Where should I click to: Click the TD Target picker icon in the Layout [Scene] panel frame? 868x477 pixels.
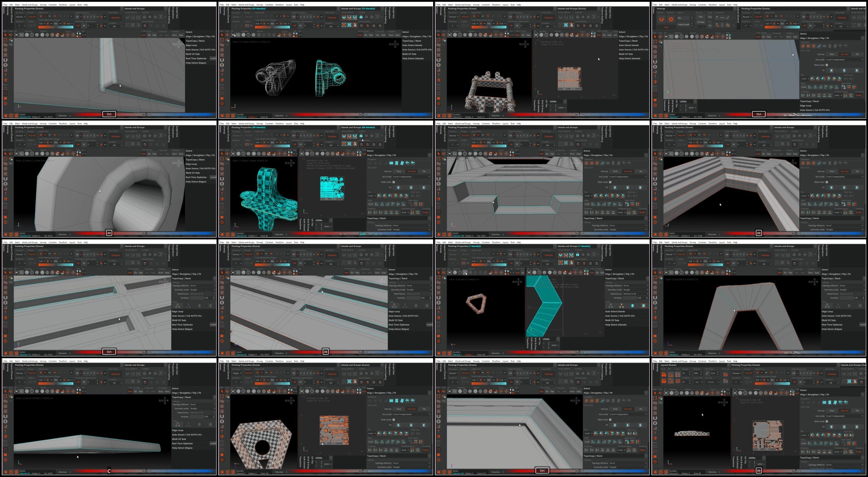(x=707, y=373)
